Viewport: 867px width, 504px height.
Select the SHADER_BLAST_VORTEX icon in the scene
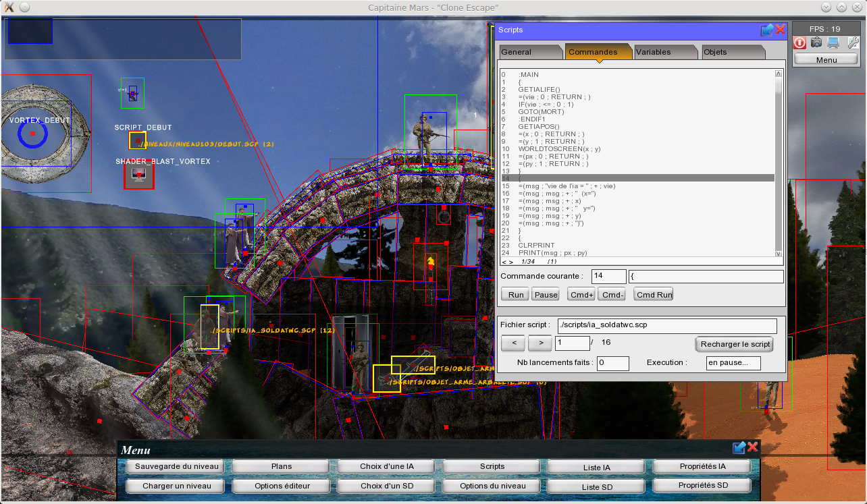pyautogui.click(x=138, y=174)
